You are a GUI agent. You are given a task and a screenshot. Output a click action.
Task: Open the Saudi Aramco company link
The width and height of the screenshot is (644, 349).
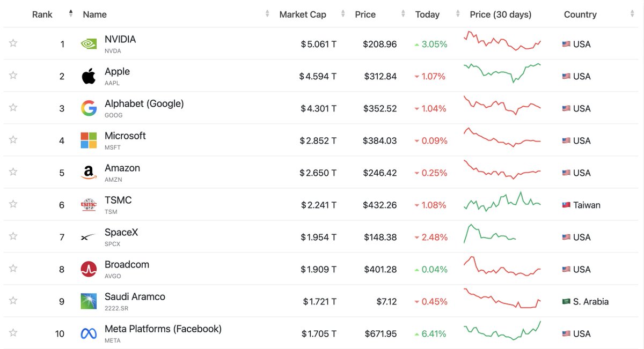(135, 296)
